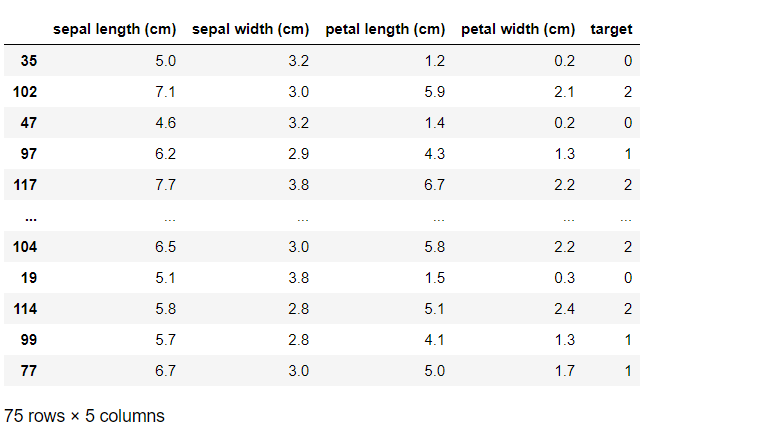Select row index 104
782x441 pixels.
[x=25, y=246]
